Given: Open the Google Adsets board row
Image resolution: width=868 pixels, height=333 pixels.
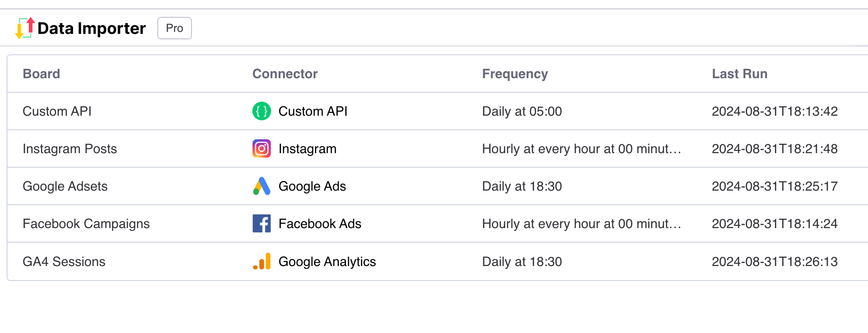Looking at the screenshot, I should pos(438,186).
